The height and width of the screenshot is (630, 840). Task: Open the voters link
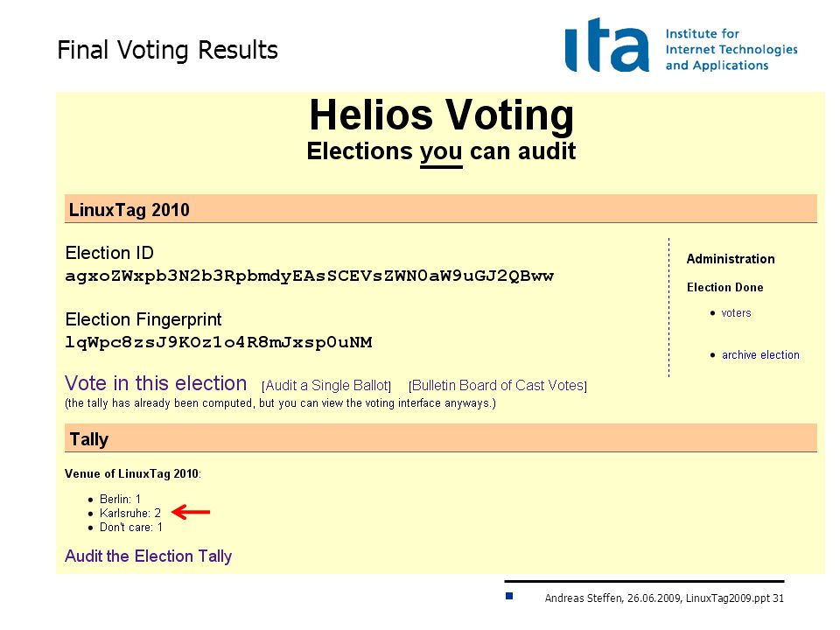click(736, 313)
